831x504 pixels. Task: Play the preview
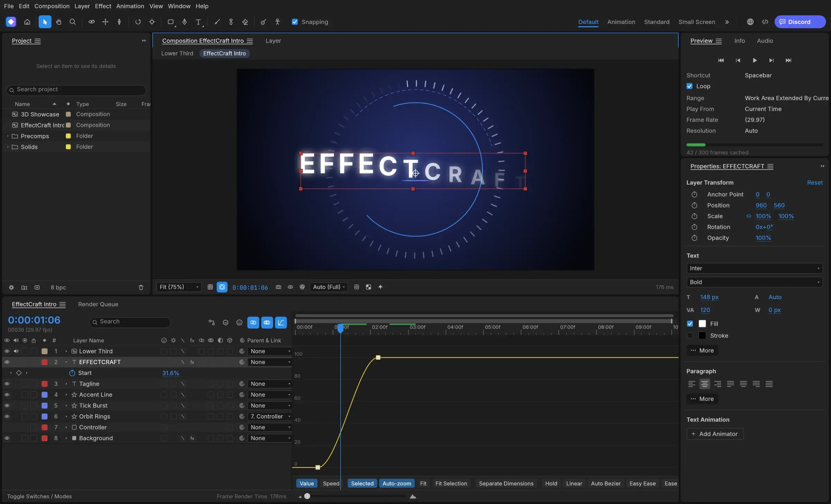click(x=755, y=60)
